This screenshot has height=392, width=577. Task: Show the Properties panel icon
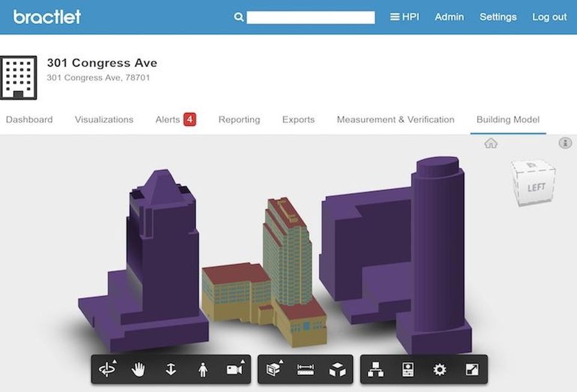[x=408, y=370]
